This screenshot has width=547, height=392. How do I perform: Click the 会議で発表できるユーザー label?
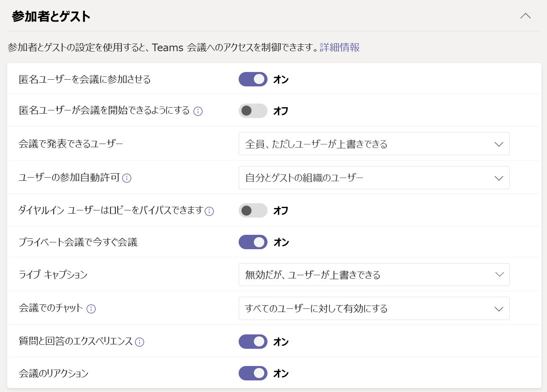71,144
